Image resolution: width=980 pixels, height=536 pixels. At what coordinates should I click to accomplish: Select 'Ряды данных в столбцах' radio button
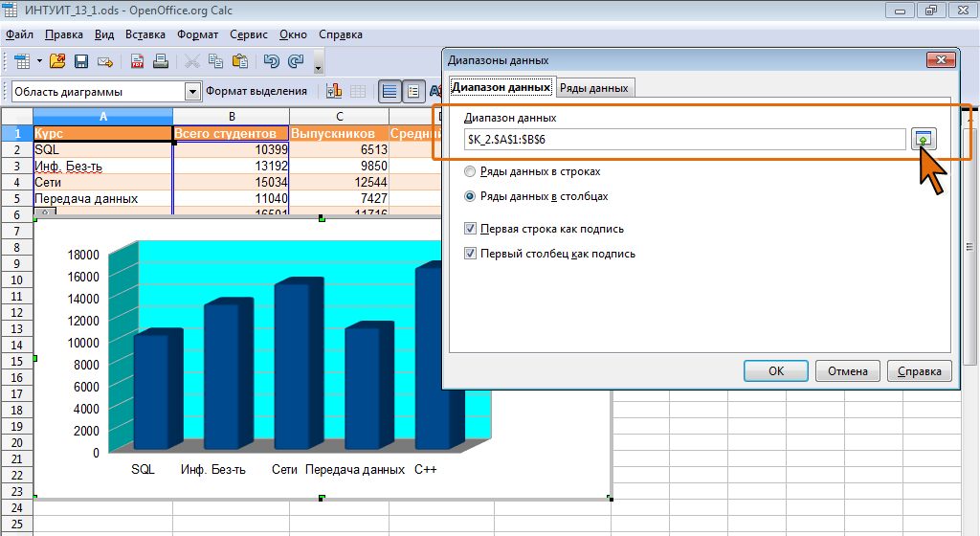470,196
